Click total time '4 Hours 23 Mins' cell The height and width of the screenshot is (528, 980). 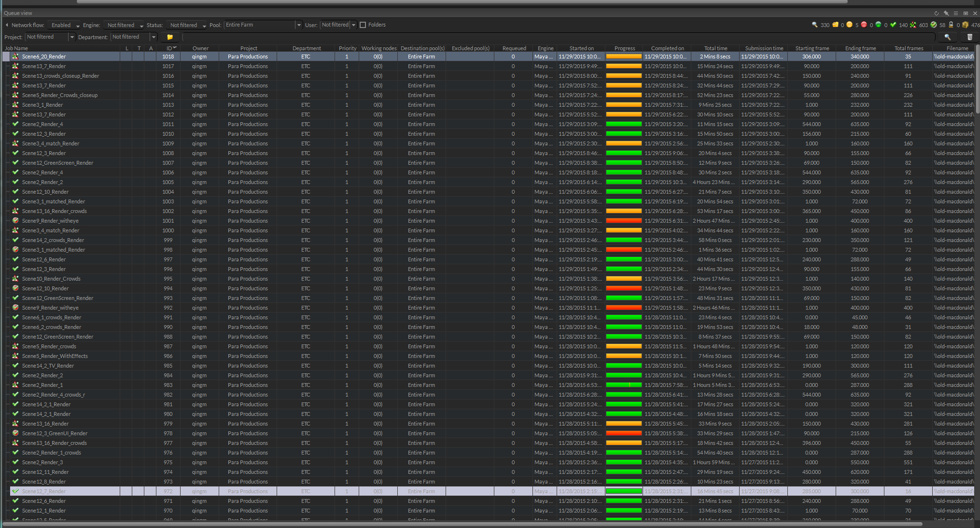[715, 182]
